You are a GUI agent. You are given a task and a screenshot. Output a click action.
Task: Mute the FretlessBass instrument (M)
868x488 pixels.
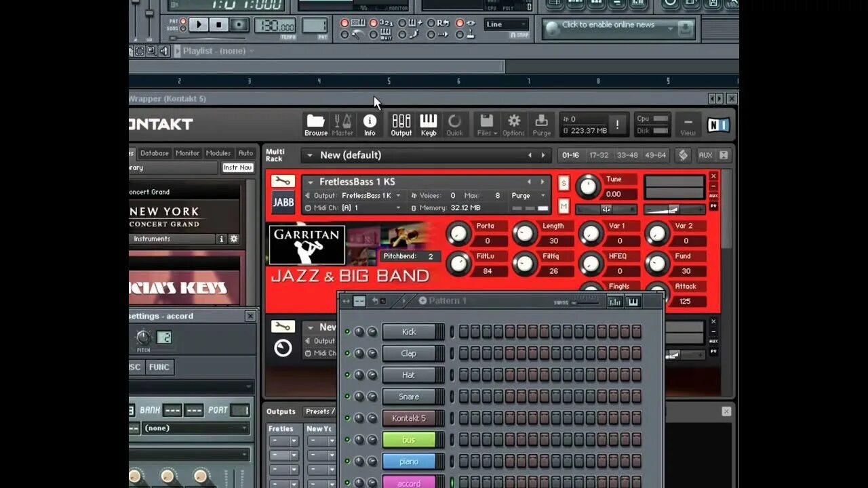(x=564, y=205)
